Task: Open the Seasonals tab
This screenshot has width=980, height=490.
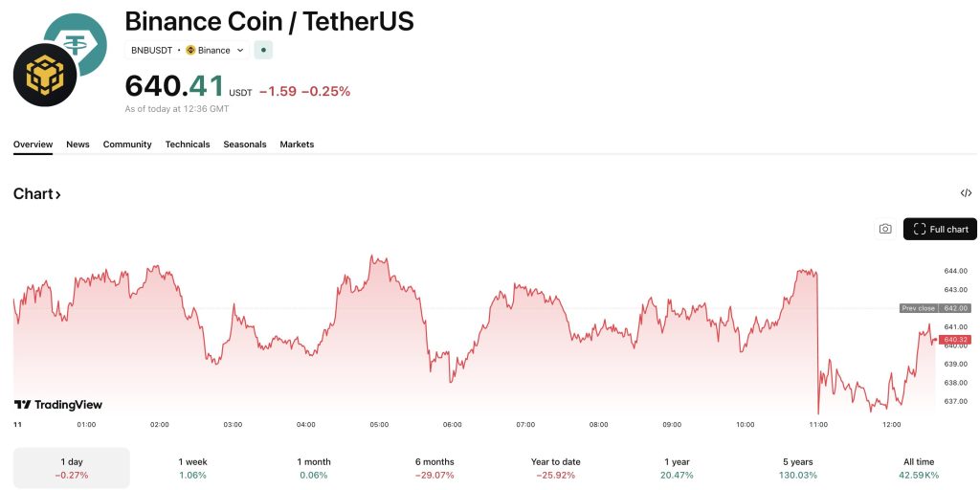Action: click(x=245, y=145)
